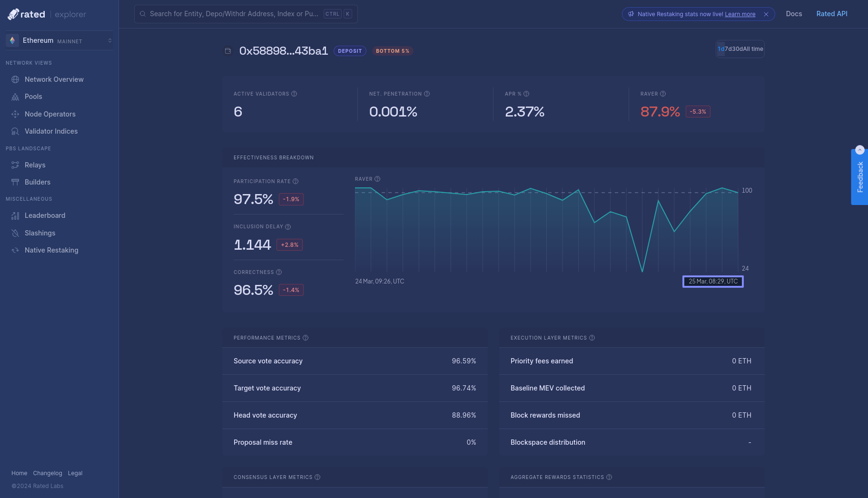
Task: Open Network Overview from the sidebar
Action: pos(54,79)
